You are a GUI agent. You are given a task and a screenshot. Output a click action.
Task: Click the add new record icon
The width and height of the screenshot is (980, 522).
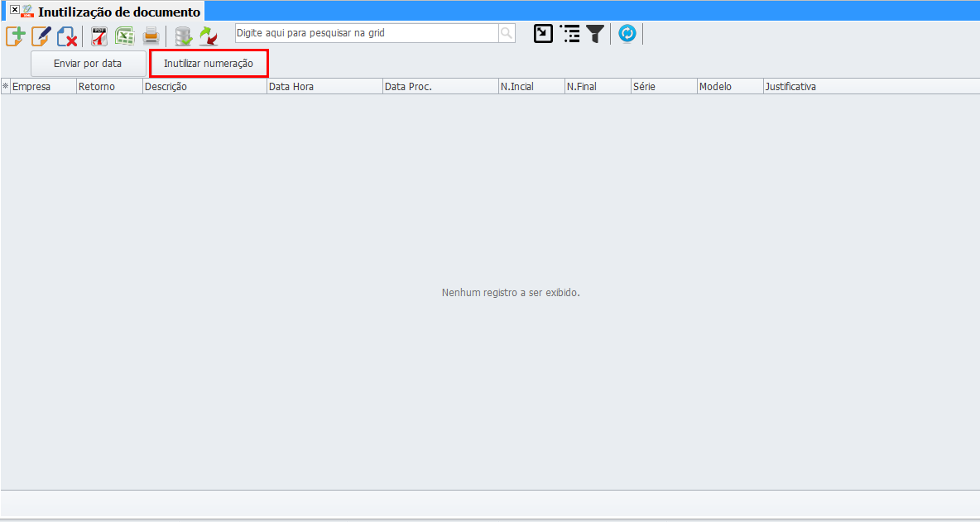point(16,36)
